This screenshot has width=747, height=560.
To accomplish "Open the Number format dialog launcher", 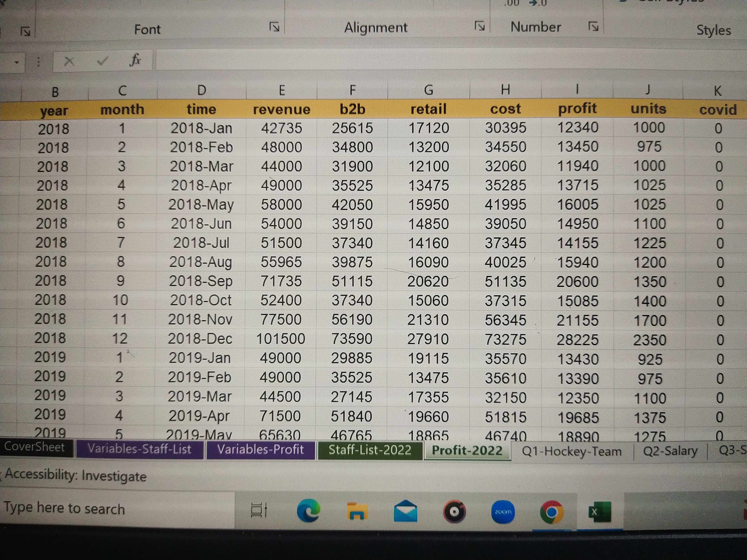I will click(x=593, y=26).
